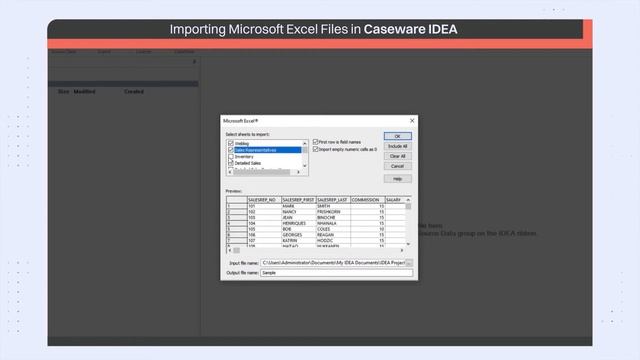Select the Detailed Sales sheet name
This screenshot has width=640, height=360.
tap(248, 163)
